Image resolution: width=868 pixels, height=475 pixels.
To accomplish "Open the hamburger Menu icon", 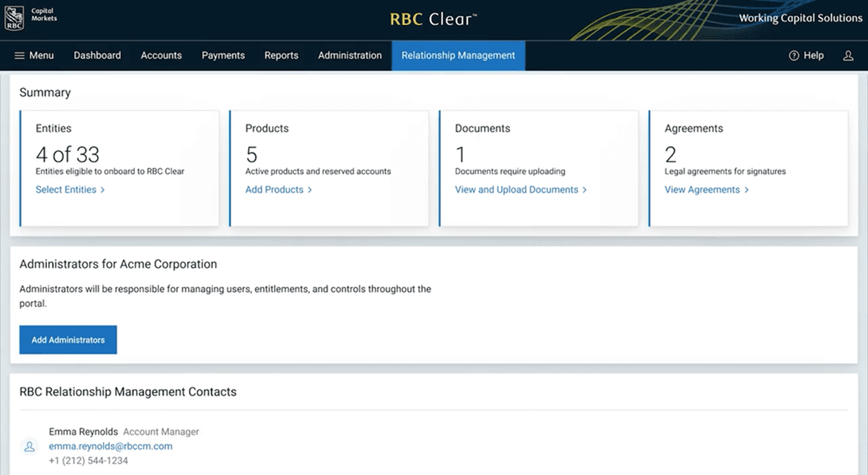I will tap(19, 55).
